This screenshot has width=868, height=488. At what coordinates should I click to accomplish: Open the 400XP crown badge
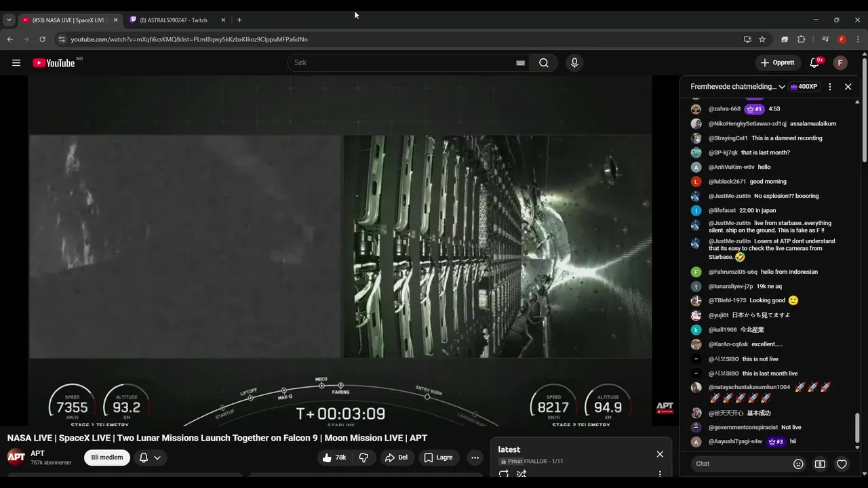pos(804,87)
